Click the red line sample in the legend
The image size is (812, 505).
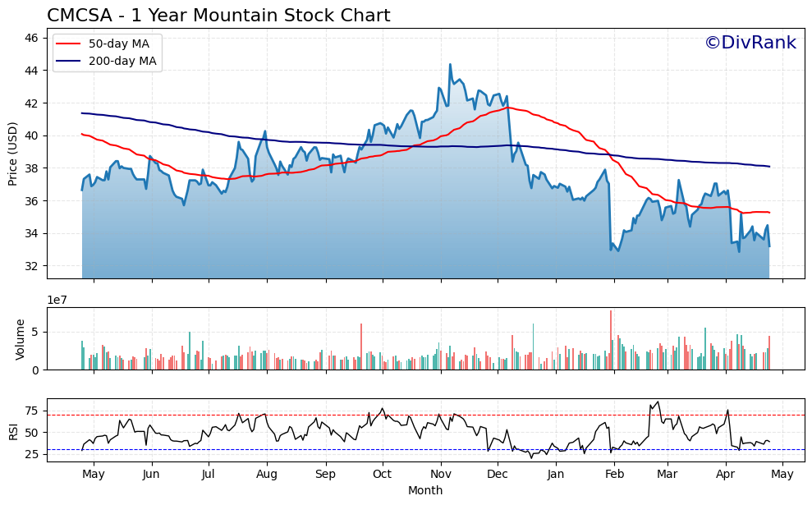pos(69,44)
